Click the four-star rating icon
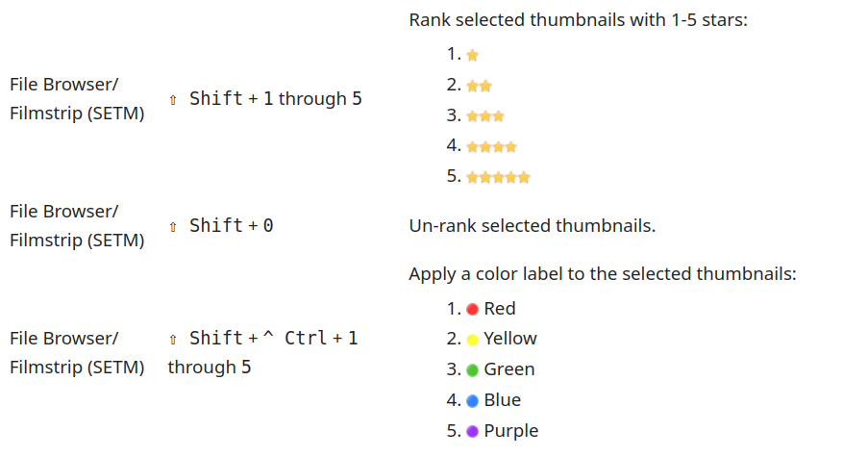Image resolution: width=868 pixels, height=457 pixels. (491, 147)
